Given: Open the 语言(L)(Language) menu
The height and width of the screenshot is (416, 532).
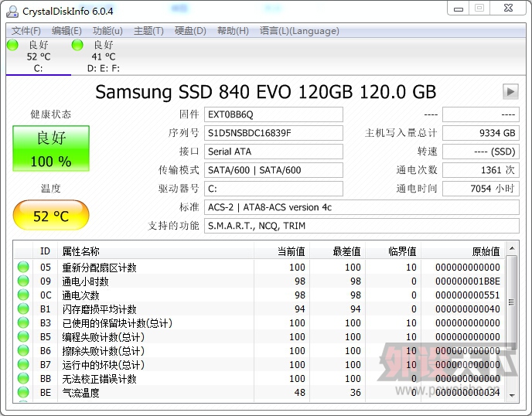Looking at the screenshot, I should pos(299,31).
